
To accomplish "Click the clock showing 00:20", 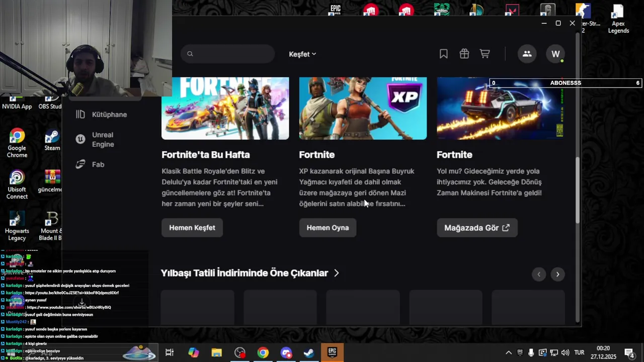I will tap(603, 348).
